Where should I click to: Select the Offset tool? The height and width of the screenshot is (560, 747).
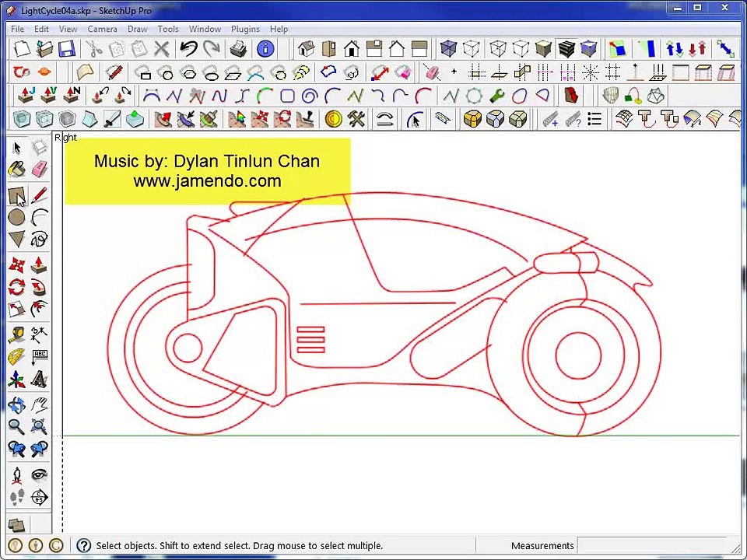point(40,309)
